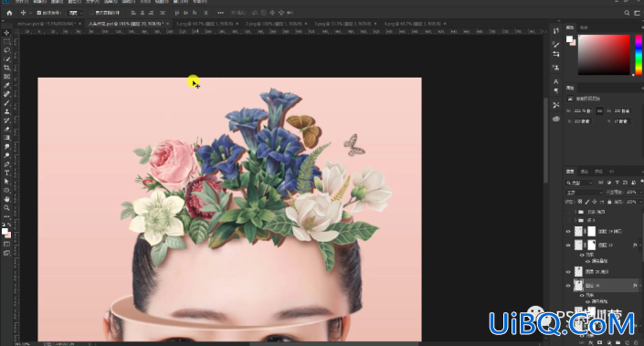Select the Rectangular Marquee tool

pyautogui.click(x=6, y=41)
